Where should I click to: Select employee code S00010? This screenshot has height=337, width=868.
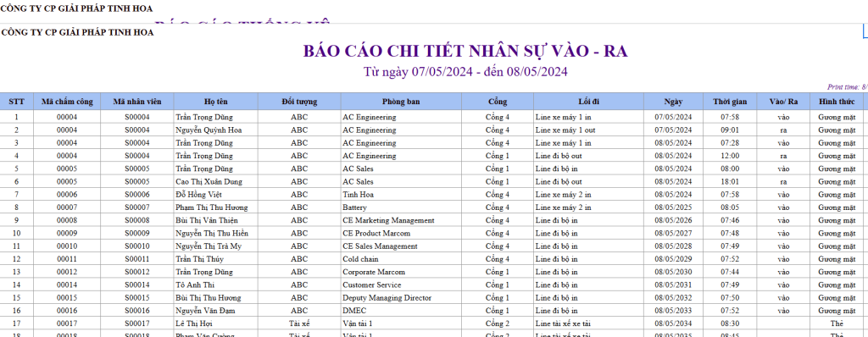137,246
